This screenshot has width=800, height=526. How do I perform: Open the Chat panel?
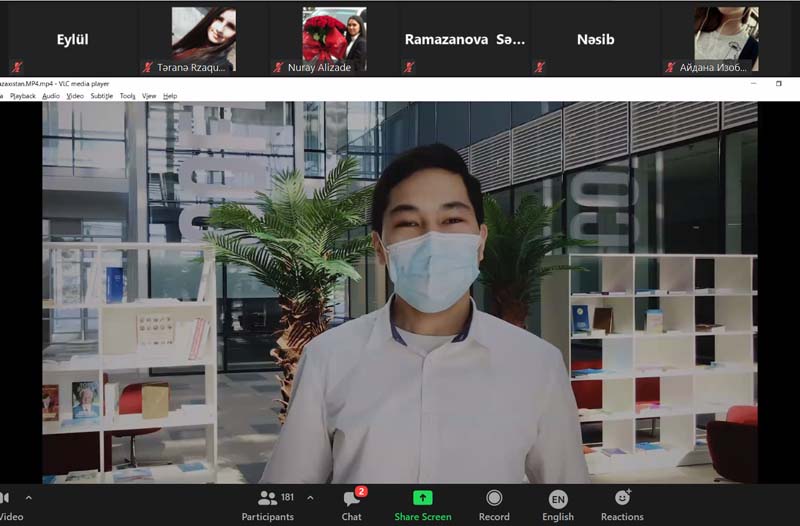point(352,503)
